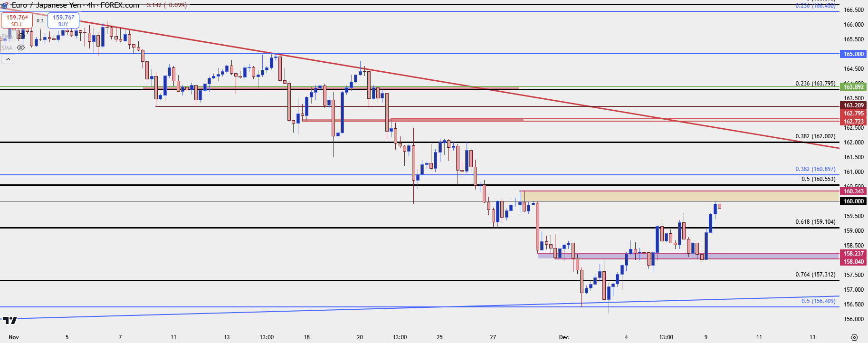Image resolution: width=868 pixels, height=343 pixels.
Task: Select the 160.000 black price label
Action: [x=853, y=201]
